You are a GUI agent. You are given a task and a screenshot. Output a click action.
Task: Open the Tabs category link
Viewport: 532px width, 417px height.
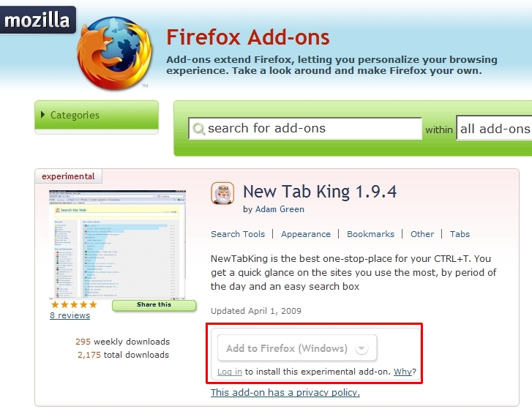460,234
